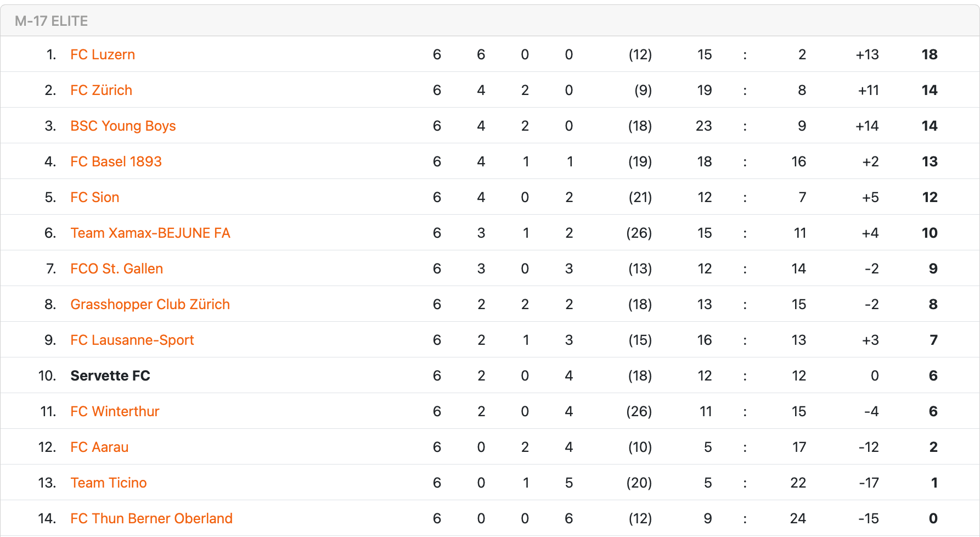The image size is (980, 537).
Task: Select the FC Basel 1893 link
Action: (x=116, y=161)
